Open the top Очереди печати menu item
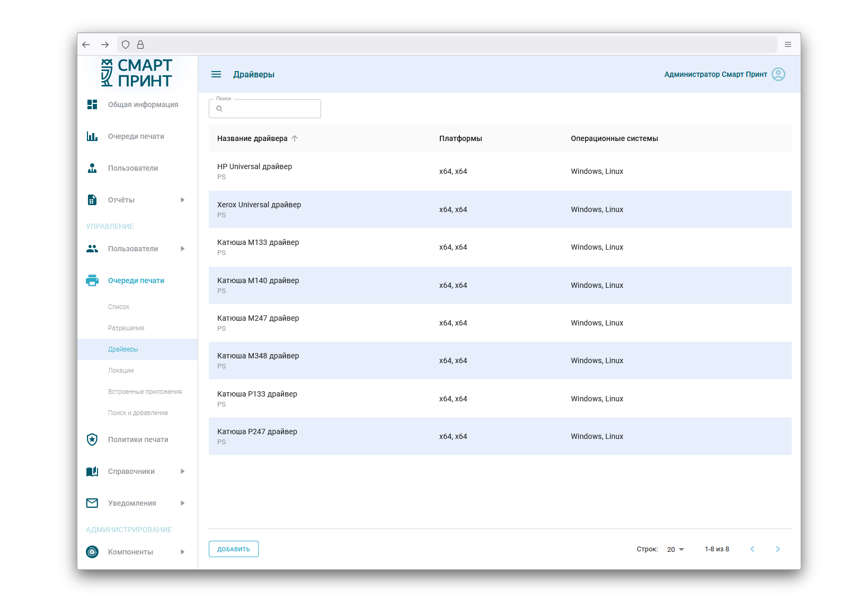Viewport: 868px width, 616px height. [136, 136]
